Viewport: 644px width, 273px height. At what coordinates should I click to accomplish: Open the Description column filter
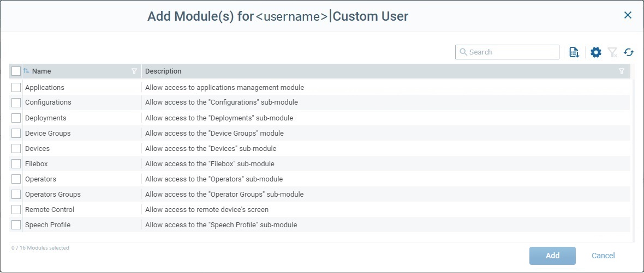click(621, 71)
